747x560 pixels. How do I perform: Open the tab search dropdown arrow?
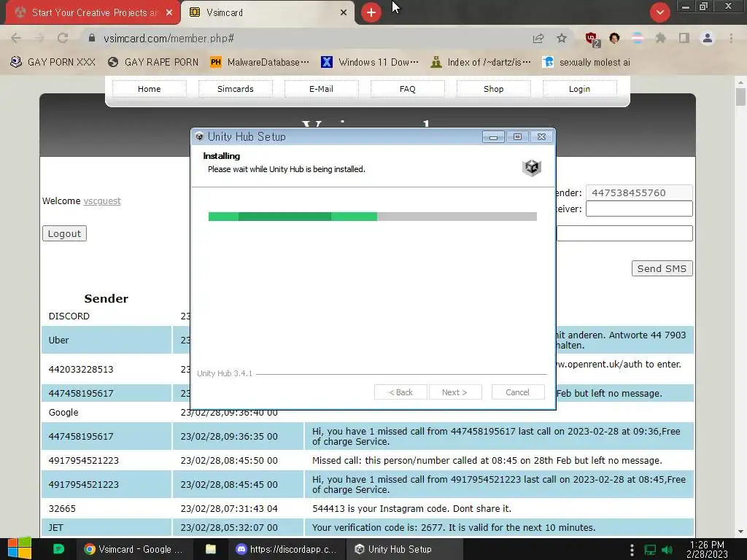659,12
